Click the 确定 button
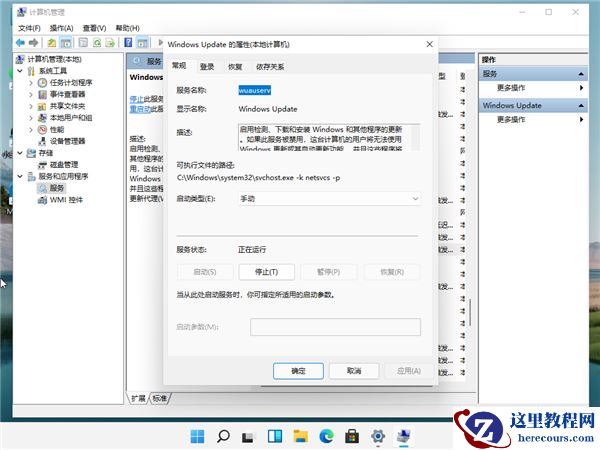 pos(298,371)
